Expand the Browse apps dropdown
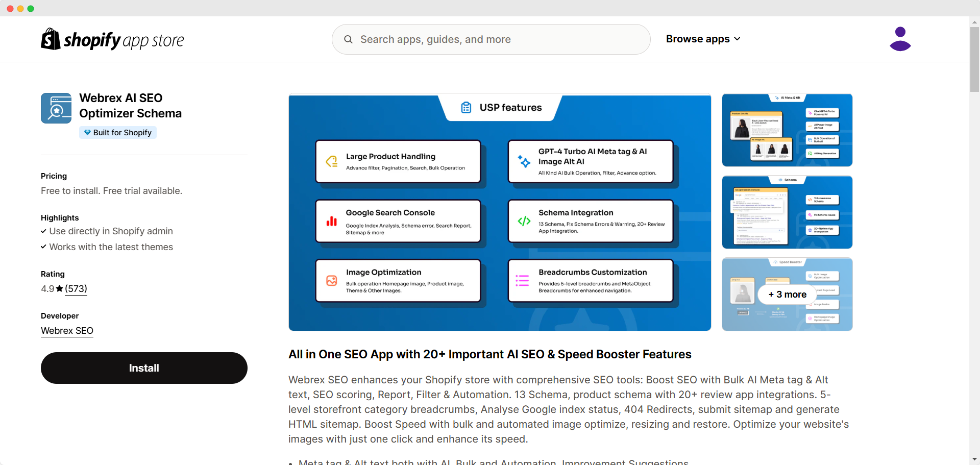 [703, 39]
